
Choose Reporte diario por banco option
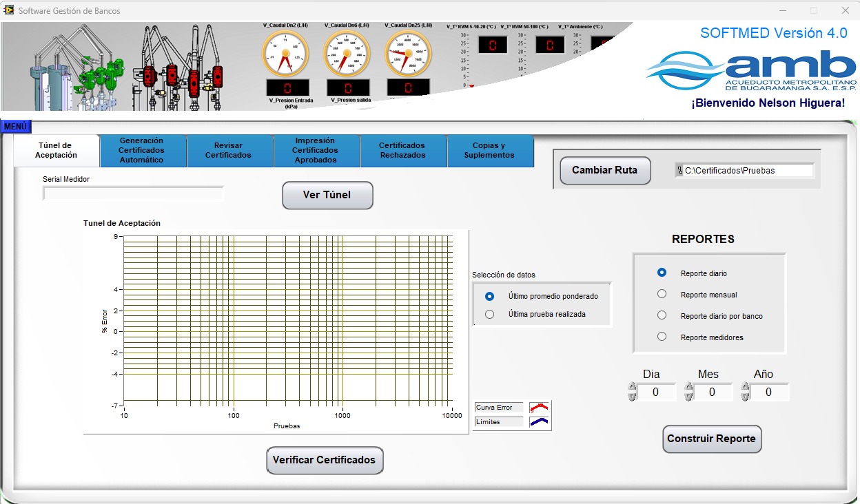click(662, 315)
